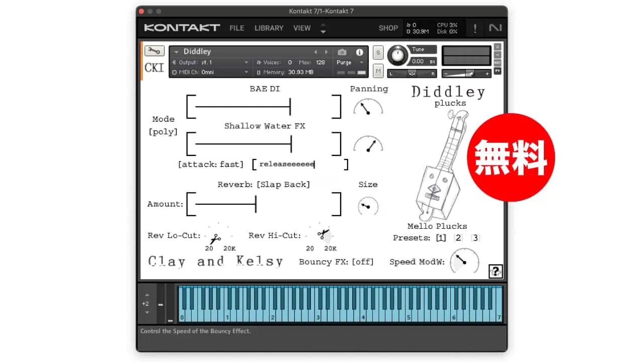The height and width of the screenshot is (362, 644).
Task: Open the VIEW menu
Action: (302, 28)
